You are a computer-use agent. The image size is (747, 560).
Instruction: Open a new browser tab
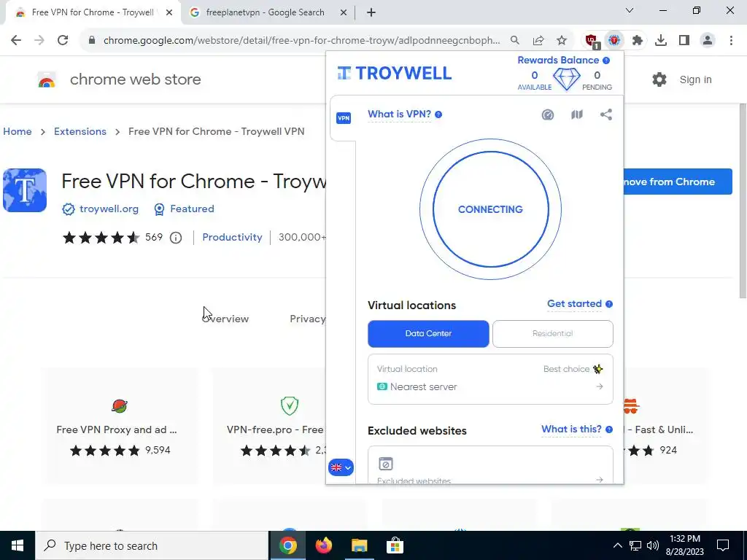[371, 12]
